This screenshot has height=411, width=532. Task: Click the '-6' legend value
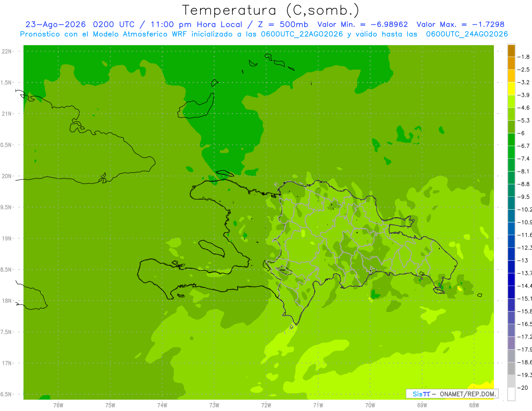[x=521, y=133]
